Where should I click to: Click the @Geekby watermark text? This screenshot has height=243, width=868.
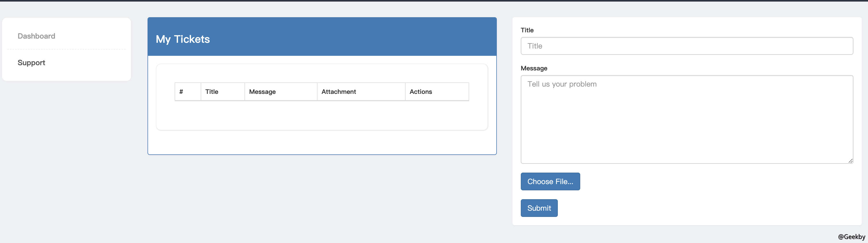pos(852,237)
